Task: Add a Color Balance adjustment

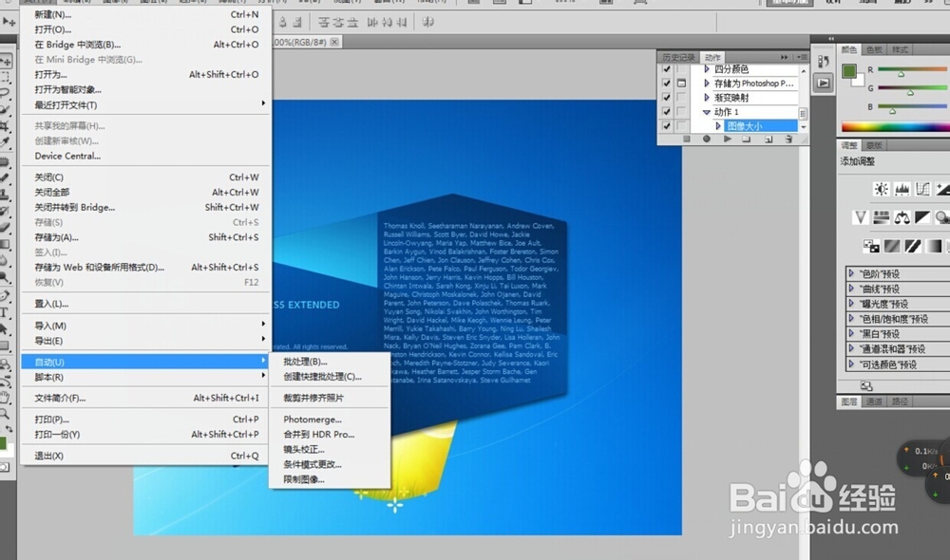Action: click(x=902, y=217)
